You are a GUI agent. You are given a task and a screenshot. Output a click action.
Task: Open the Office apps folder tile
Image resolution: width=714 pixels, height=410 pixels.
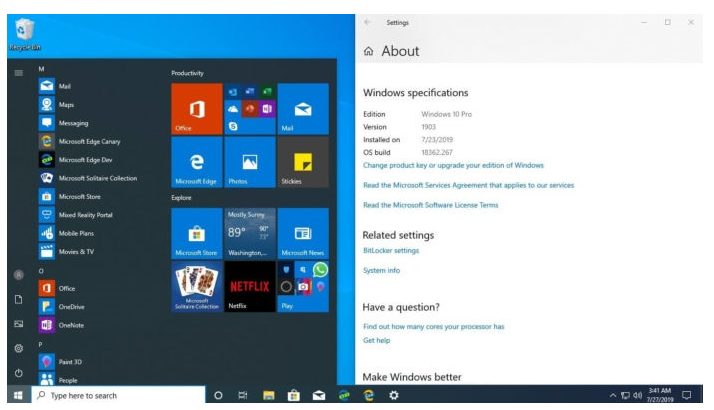(x=250, y=109)
